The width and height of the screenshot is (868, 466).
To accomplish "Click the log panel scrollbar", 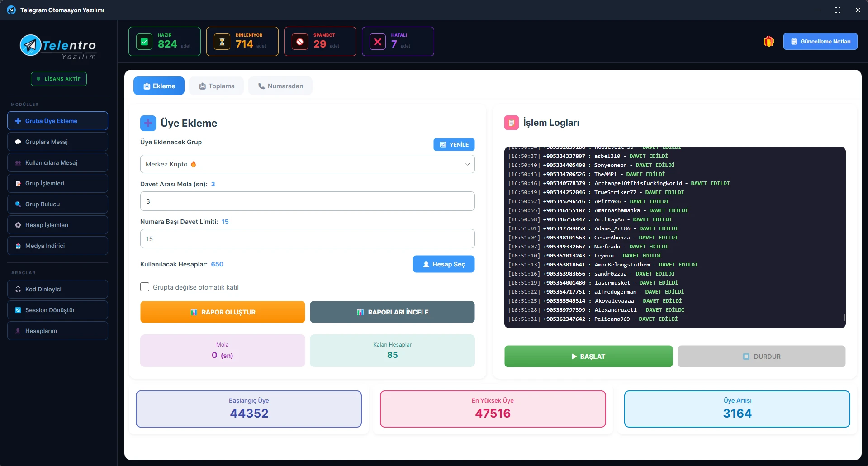I will pyautogui.click(x=844, y=317).
